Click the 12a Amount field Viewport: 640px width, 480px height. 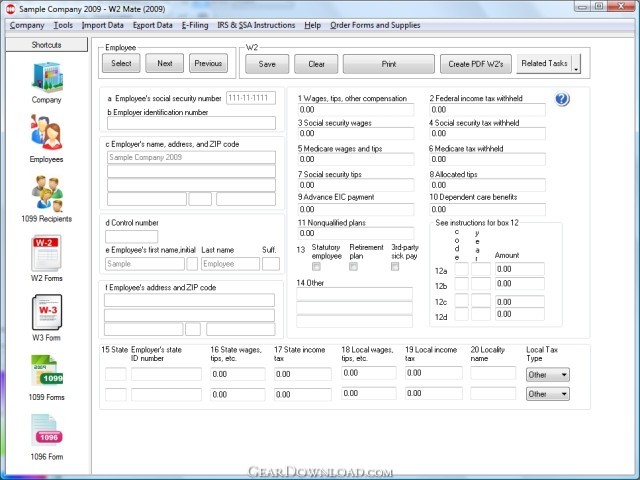pyautogui.click(x=520, y=269)
